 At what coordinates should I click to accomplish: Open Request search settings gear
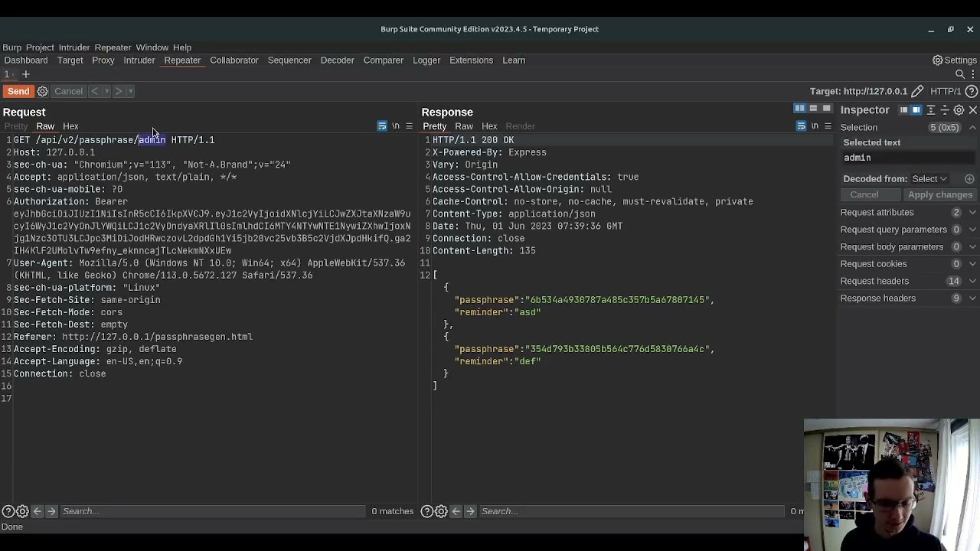pyautogui.click(x=22, y=511)
